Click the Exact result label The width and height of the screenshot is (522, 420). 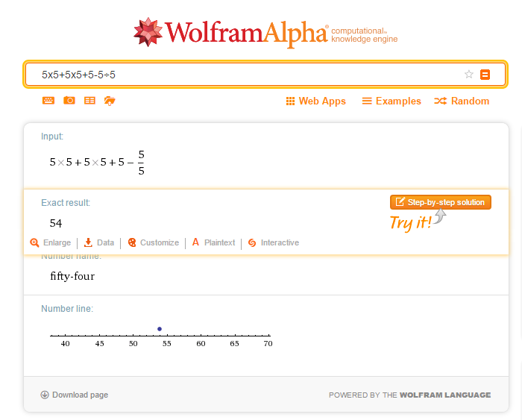pyautogui.click(x=66, y=202)
